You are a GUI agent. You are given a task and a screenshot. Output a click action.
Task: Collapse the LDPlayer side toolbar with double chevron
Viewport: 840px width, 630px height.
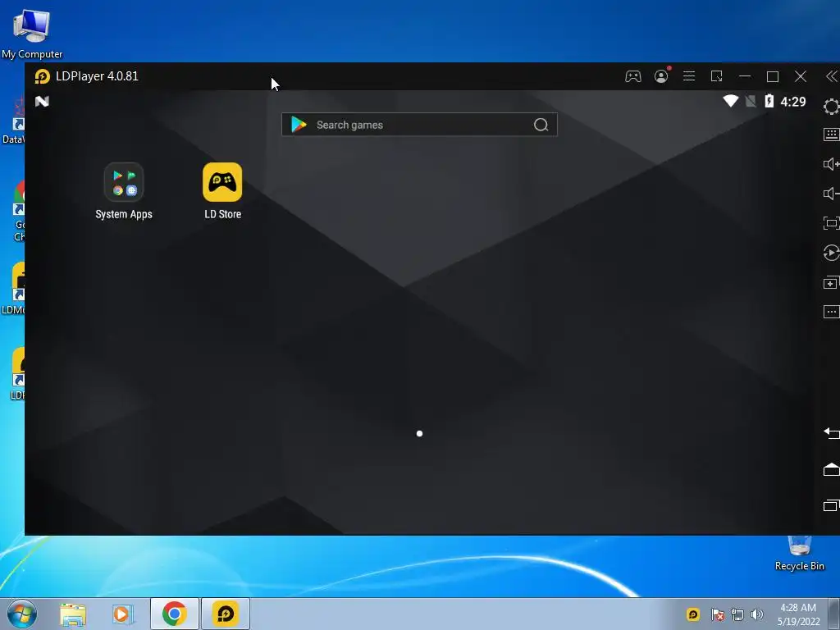coord(832,76)
